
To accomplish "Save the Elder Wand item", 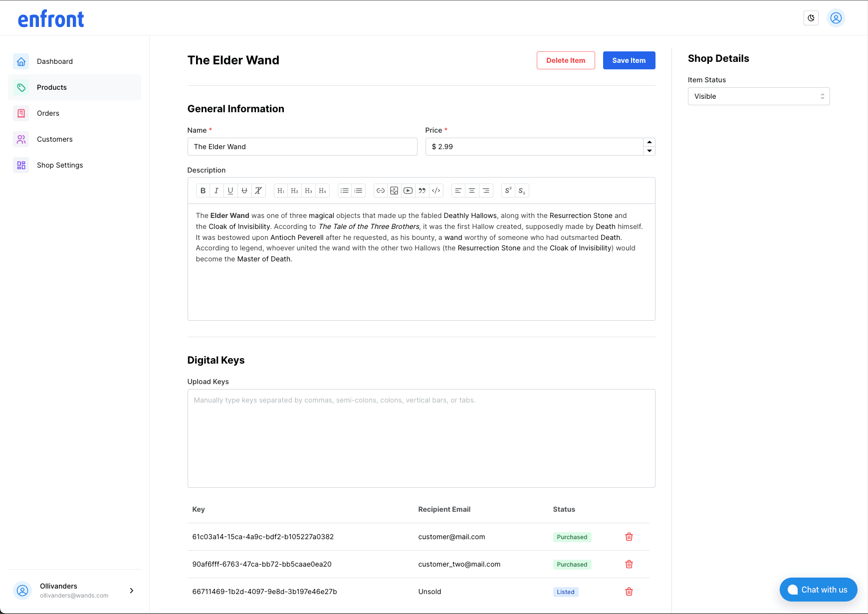I will 629,60.
